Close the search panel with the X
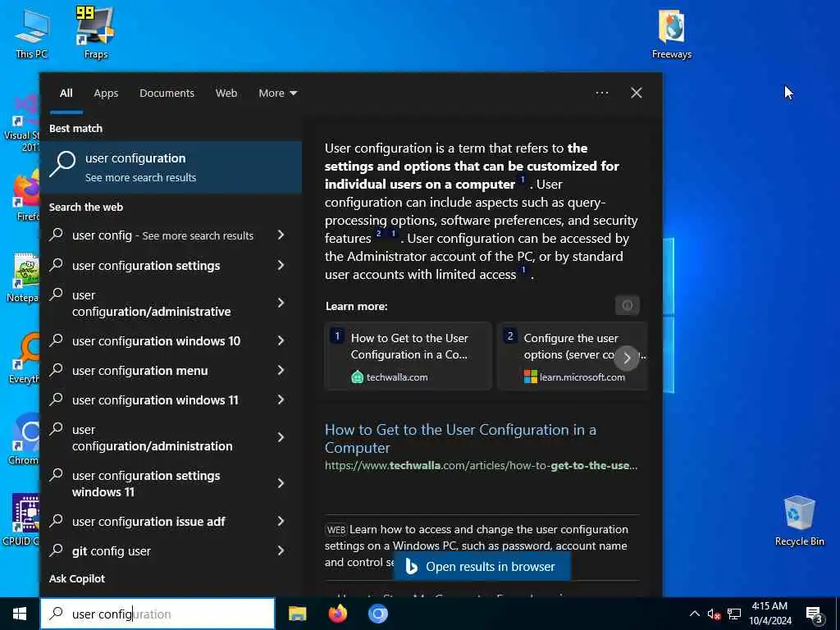 637,94
